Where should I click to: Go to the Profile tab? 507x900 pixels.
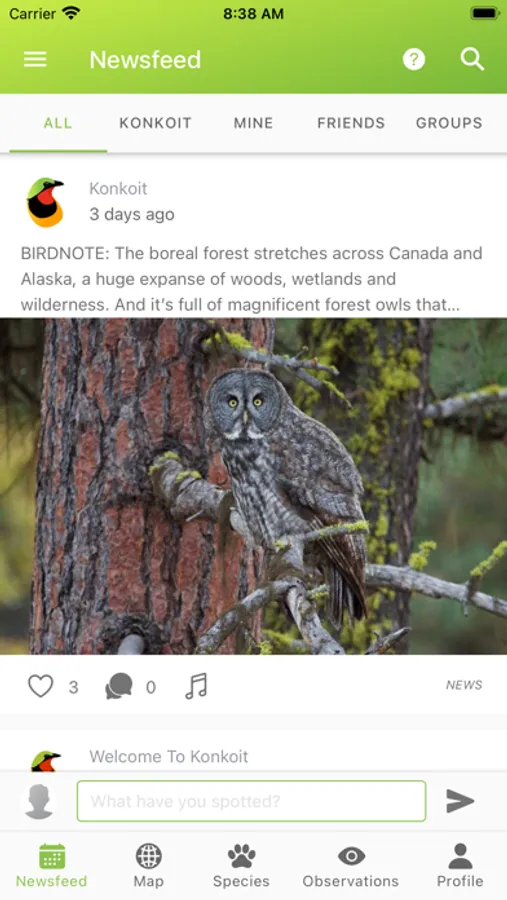(x=460, y=866)
